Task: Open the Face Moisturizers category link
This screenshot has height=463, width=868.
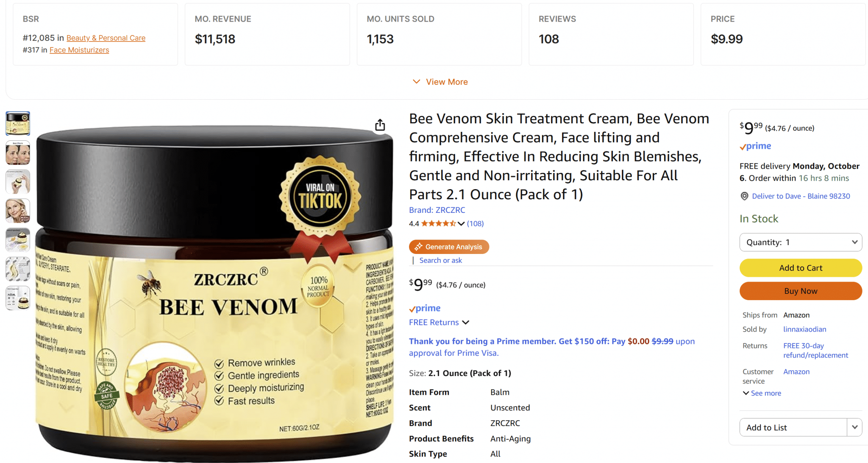Action: click(79, 50)
